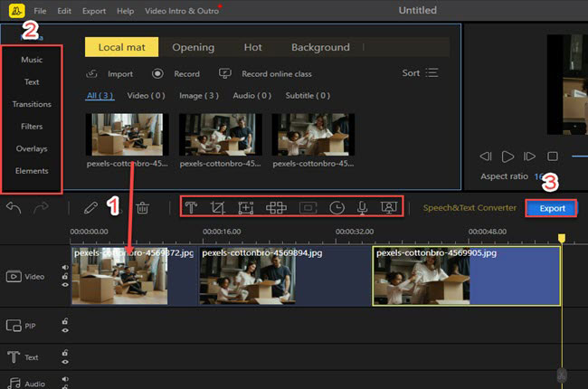Switch to the Background tab
Screen dimensions: 588x389
coord(320,47)
